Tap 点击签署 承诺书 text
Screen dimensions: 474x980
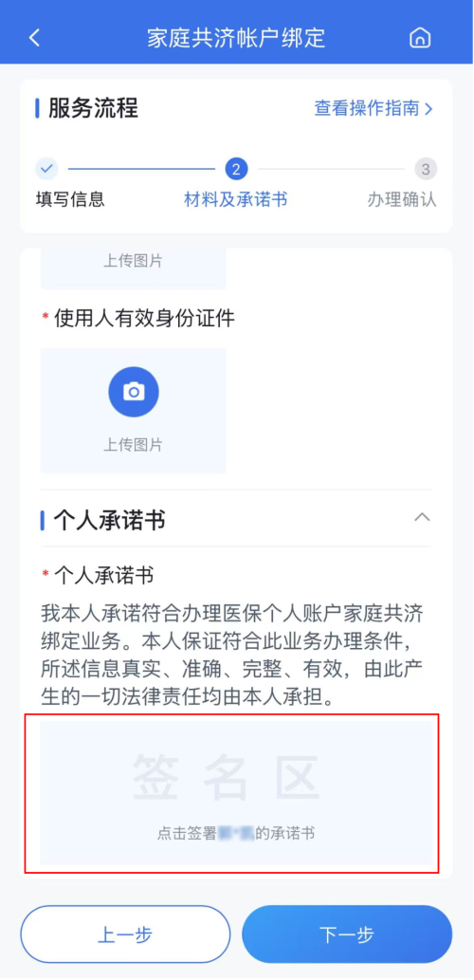235,833
